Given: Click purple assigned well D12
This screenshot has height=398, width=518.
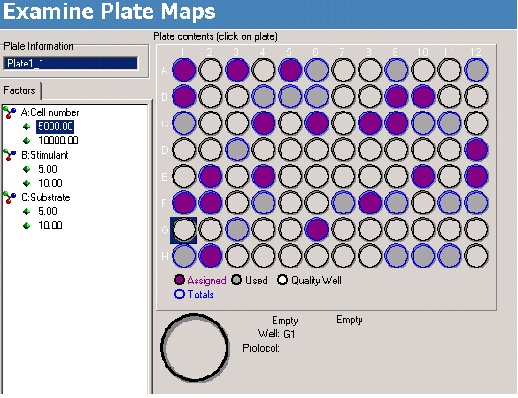Looking at the screenshot, I should (476, 150).
